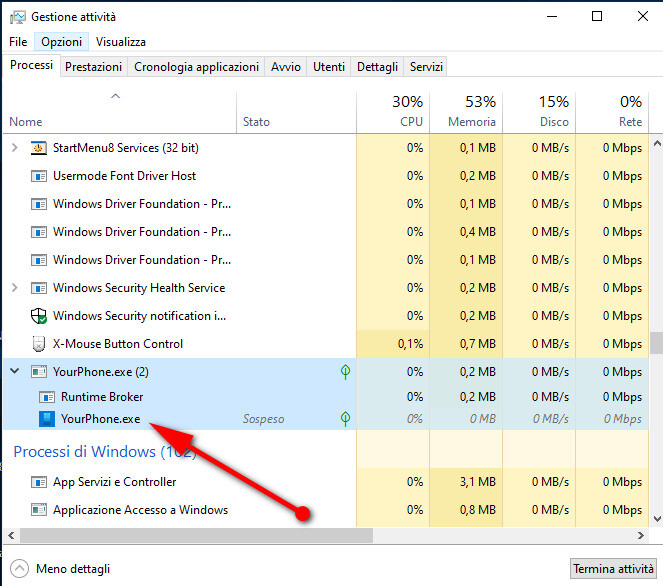Image resolution: width=663 pixels, height=586 pixels.
Task: Sort by the Disco column header
Action: coord(539,112)
